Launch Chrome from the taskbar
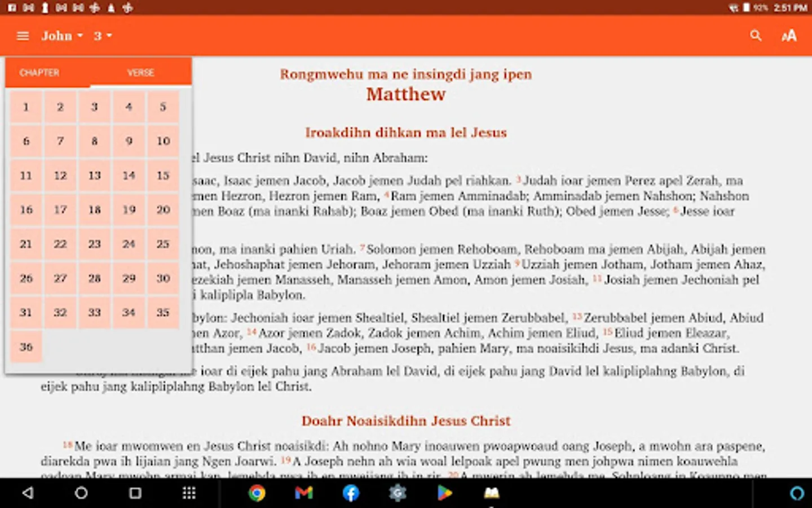812x508 pixels. (257, 493)
